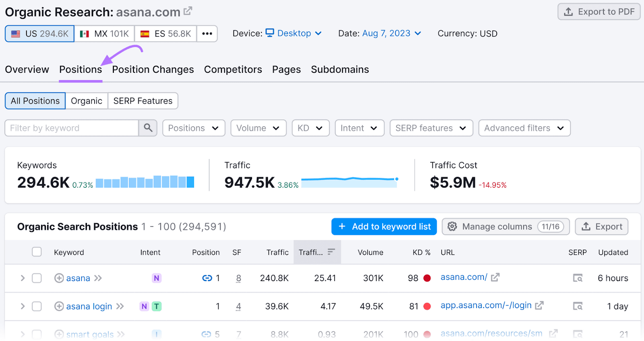Click double-chevron icon after asana login keyword
The image size is (644, 341).
[120, 306]
